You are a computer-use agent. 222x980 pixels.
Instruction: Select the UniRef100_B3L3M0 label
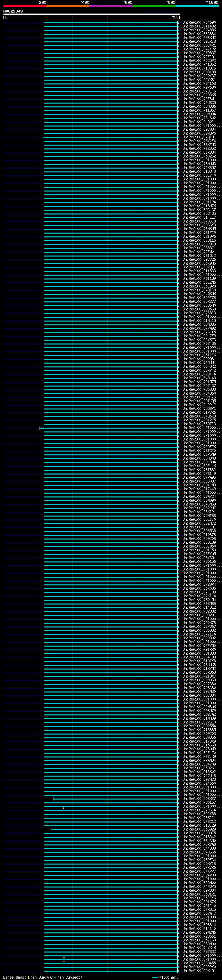tap(199, 841)
